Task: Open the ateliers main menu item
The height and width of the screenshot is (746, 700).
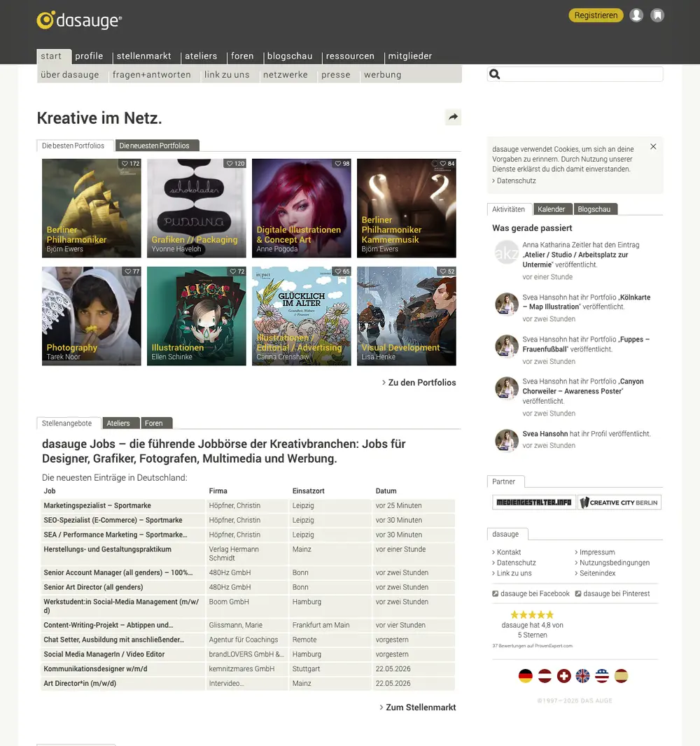Action: point(201,56)
